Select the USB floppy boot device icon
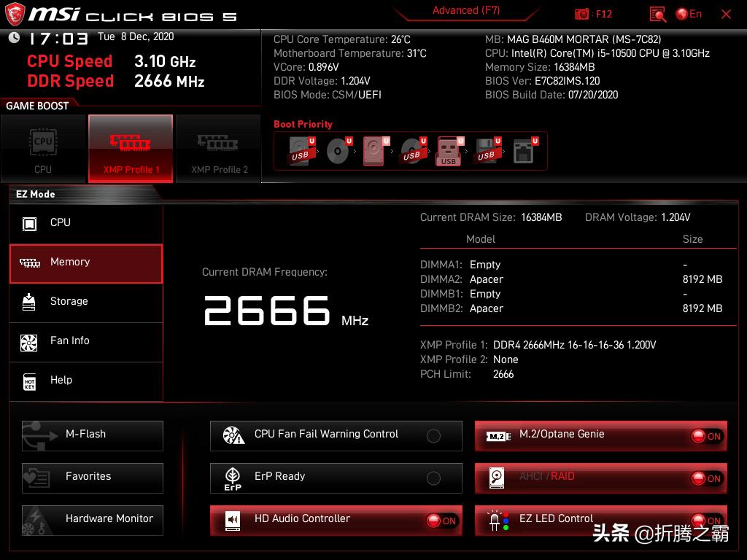747x560 pixels. tap(487, 151)
